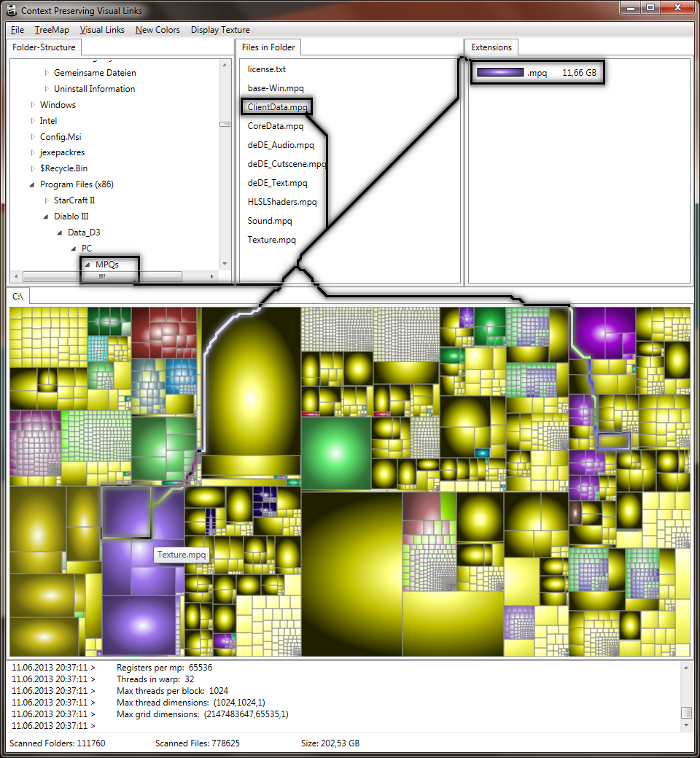
Task: Open the Display Texture menu
Action: click(220, 30)
